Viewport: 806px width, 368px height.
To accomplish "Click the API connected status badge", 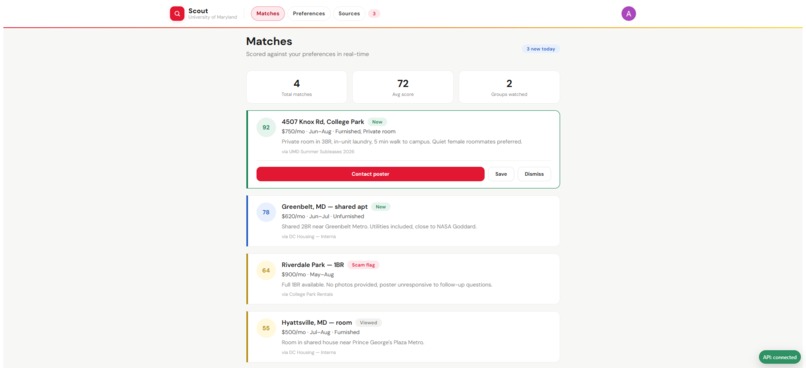I will point(780,357).
